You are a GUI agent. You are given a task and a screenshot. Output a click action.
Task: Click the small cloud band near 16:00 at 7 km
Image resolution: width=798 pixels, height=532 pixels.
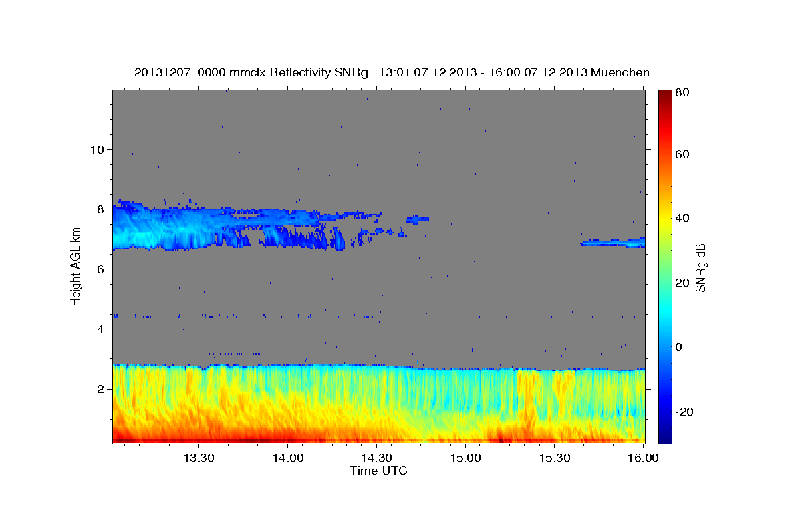[612, 243]
